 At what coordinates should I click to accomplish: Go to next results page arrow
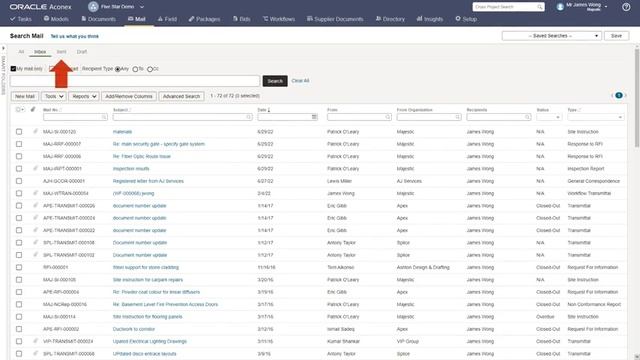tap(625, 96)
